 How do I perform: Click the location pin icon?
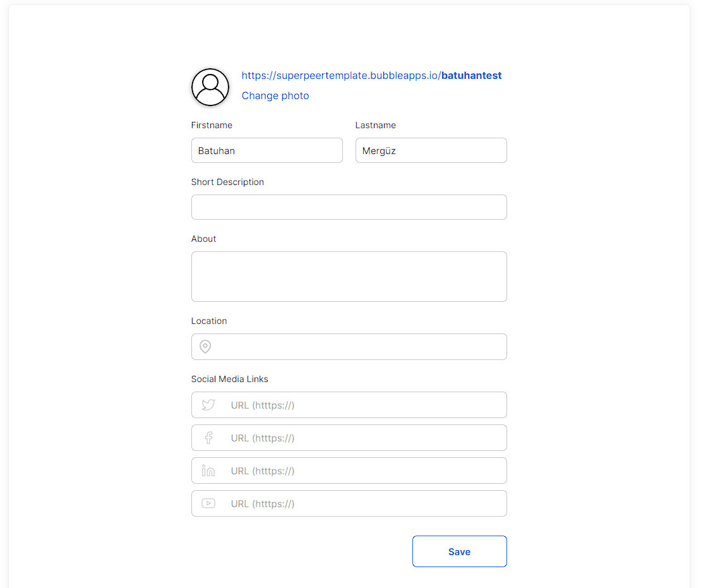coord(205,347)
